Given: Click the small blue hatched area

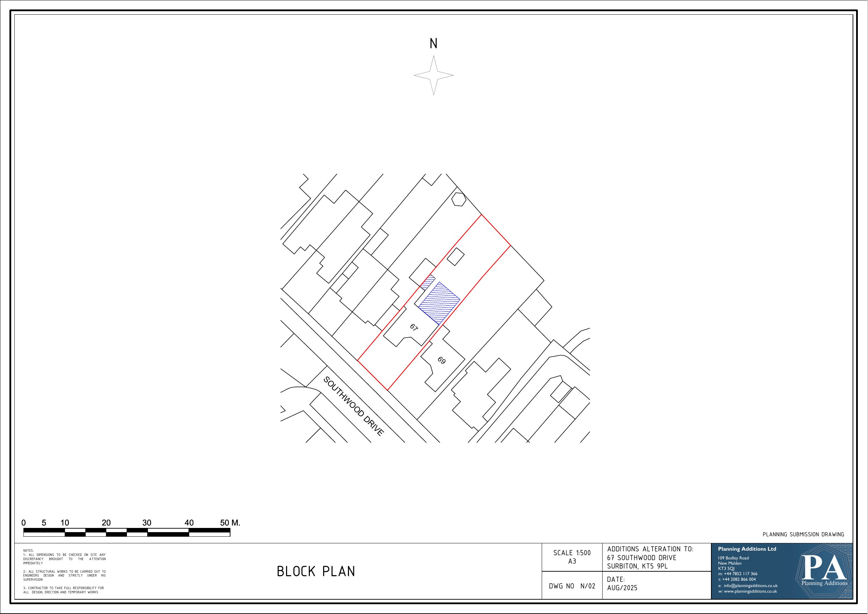Looking at the screenshot, I should [428, 282].
